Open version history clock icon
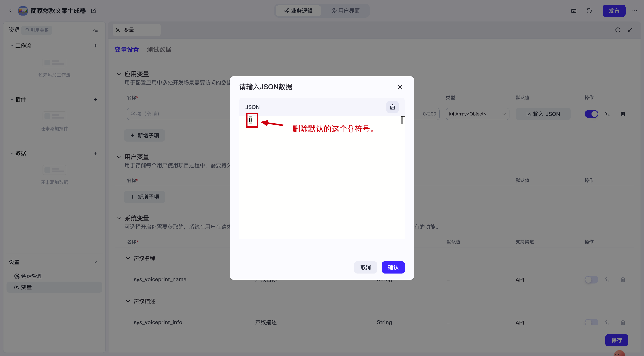This screenshot has height=356, width=644. pos(589,11)
